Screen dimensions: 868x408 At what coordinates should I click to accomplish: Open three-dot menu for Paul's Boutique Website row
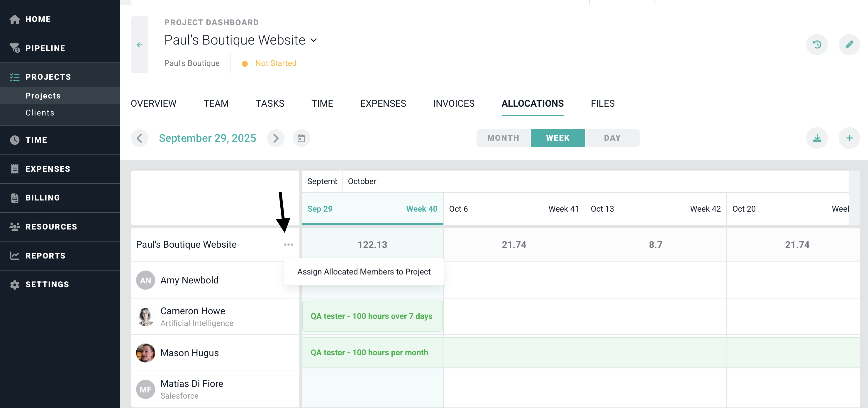coord(289,245)
